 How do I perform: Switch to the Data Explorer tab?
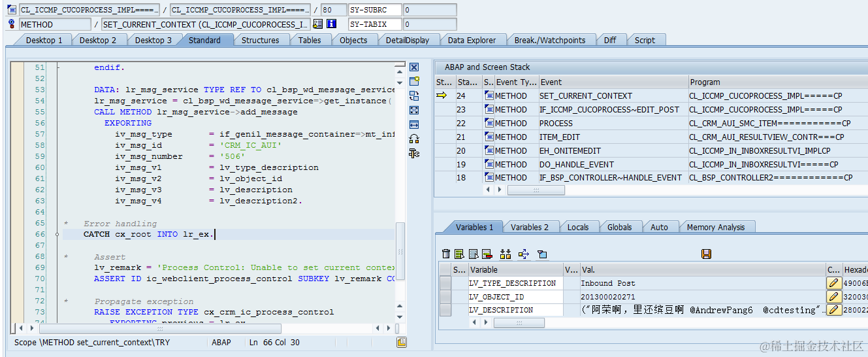pos(472,40)
